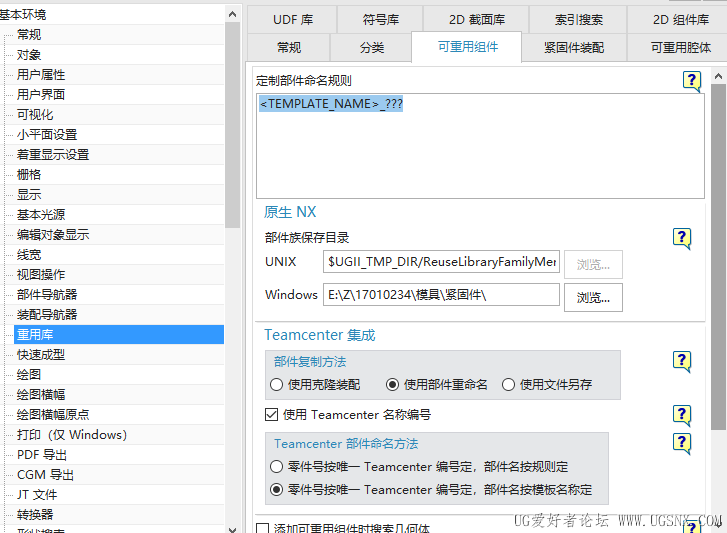The width and height of the screenshot is (727, 533).
Task: Select 可视化 tree item
Action: point(35,114)
